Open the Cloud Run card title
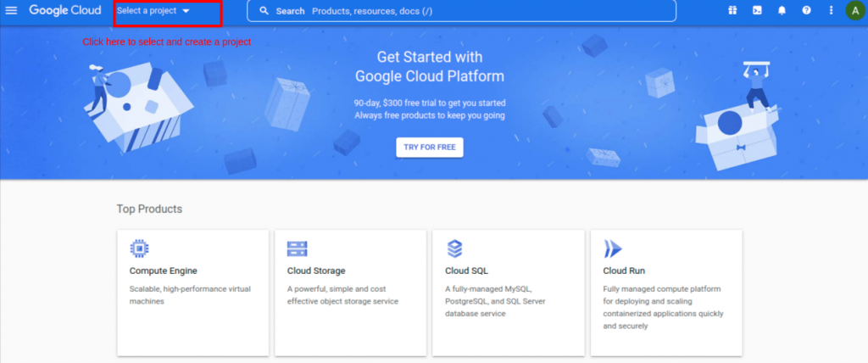This screenshot has width=868, height=363. 624,271
